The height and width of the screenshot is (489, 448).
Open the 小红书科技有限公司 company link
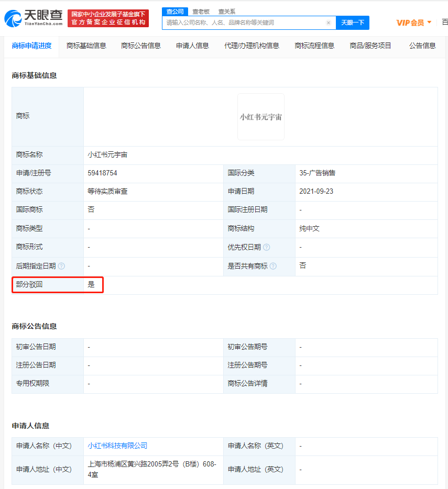(118, 446)
